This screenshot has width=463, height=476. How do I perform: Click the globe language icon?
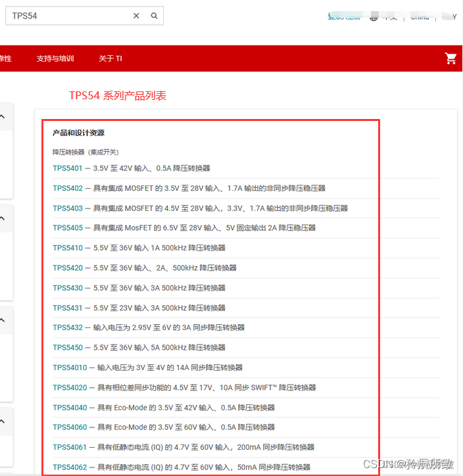pos(374,17)
